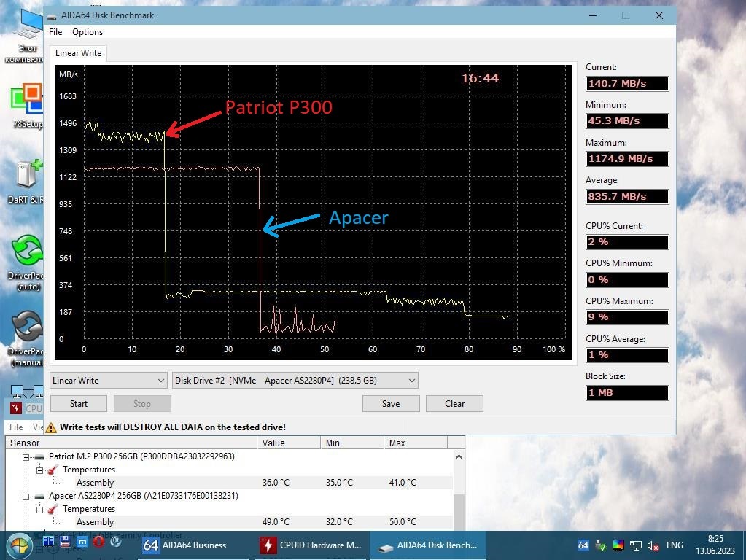
Task: Open the File menu in AIDA64 Disk Benchmark
Action: click(55, 32)
